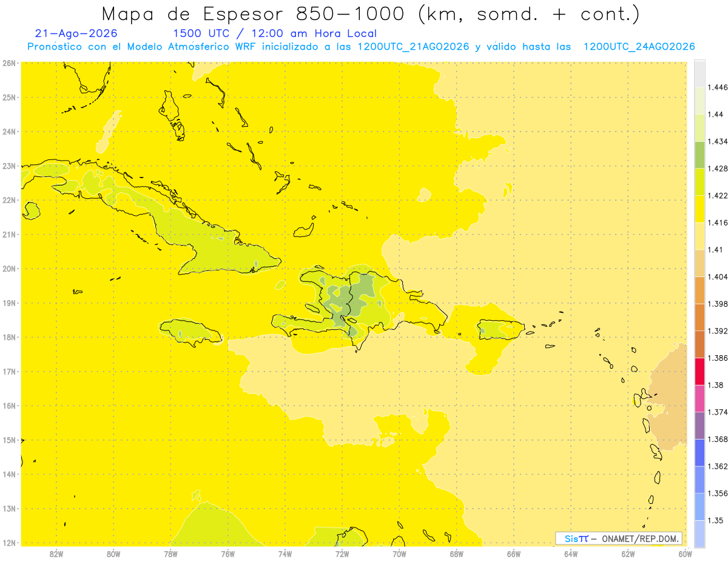Click the 66W longitude label
Viewport: 728px width, 562px height.
pyautogui.click(x=514, y=554)
